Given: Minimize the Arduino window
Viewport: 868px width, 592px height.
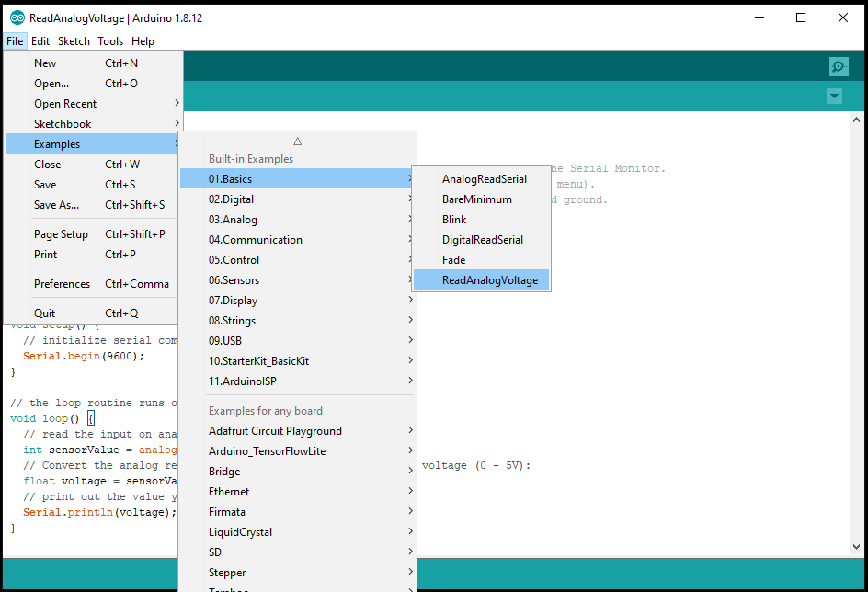Looking at the screenshot, I should coord(759,17).
